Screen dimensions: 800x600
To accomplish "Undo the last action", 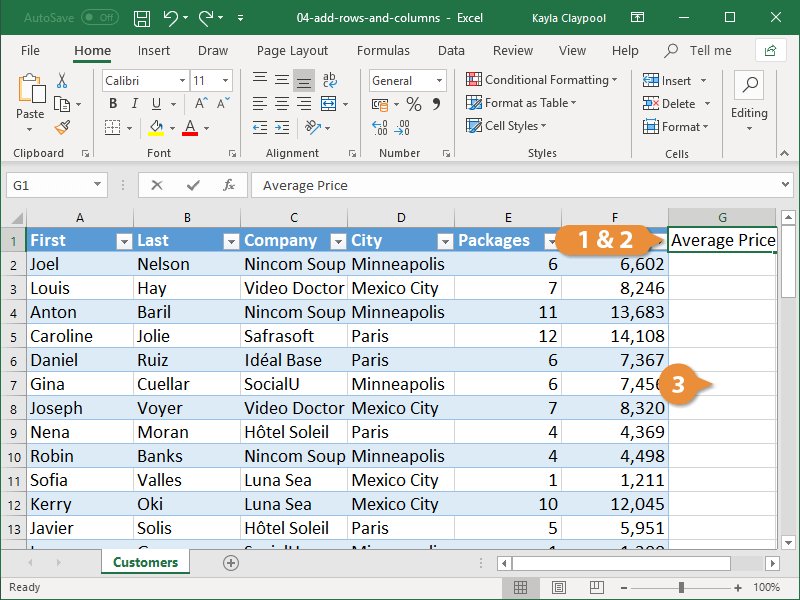I will click(x=170, y=18).
